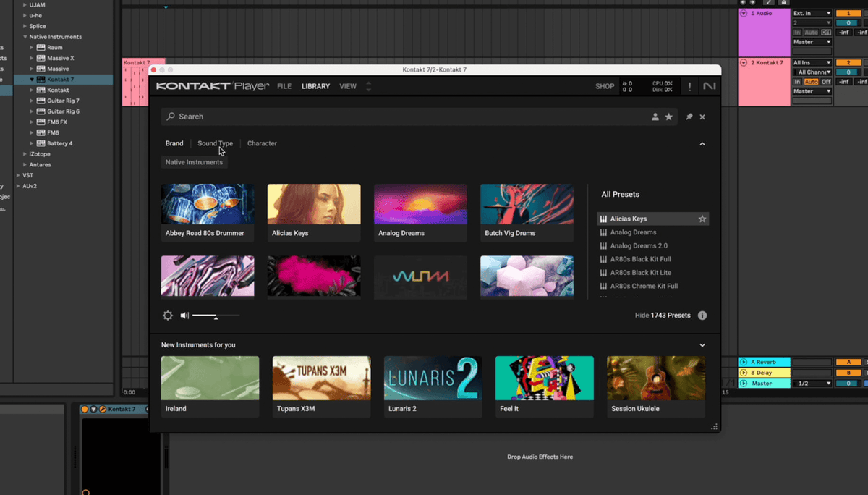Click the plugin icon next to FM8 FX
This screenshot has height=495, width=868.
41,122
